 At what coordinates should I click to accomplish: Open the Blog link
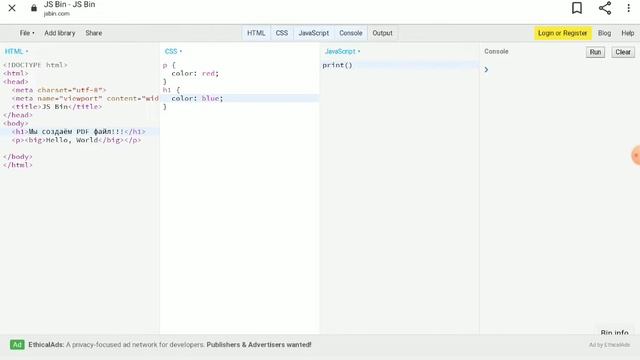pyautogui.click(x=604, y=33)
